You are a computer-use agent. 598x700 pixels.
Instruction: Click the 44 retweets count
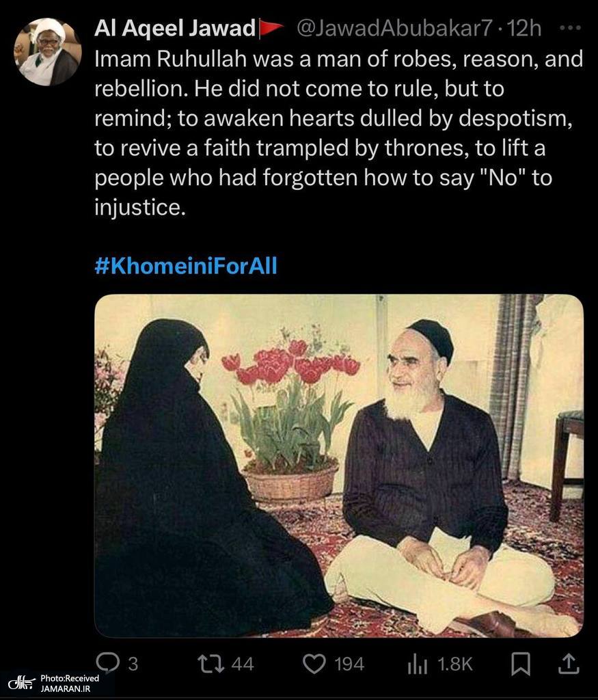(243, 664)
